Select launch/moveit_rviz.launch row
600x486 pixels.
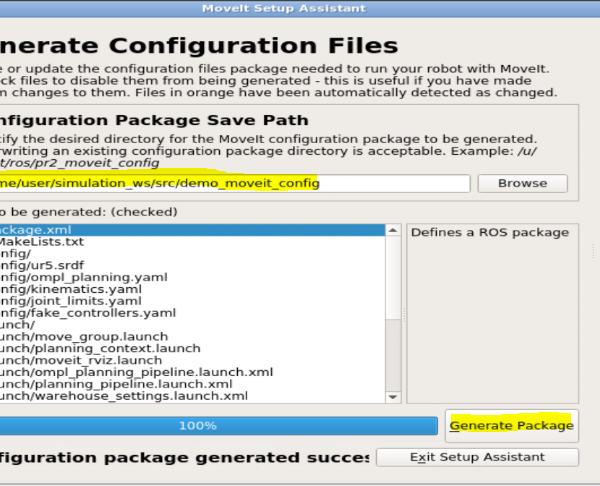[192, 360]
